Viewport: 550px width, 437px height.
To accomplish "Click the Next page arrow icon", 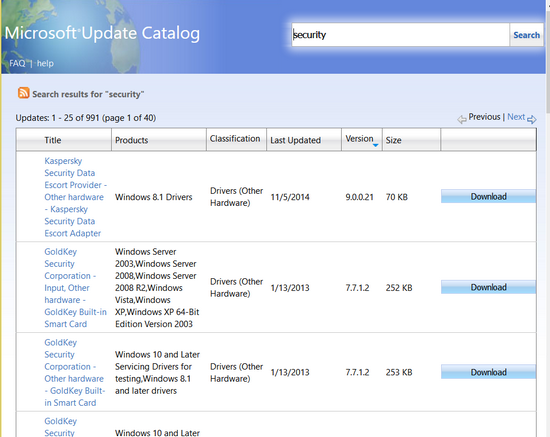I will pos(532,120).
